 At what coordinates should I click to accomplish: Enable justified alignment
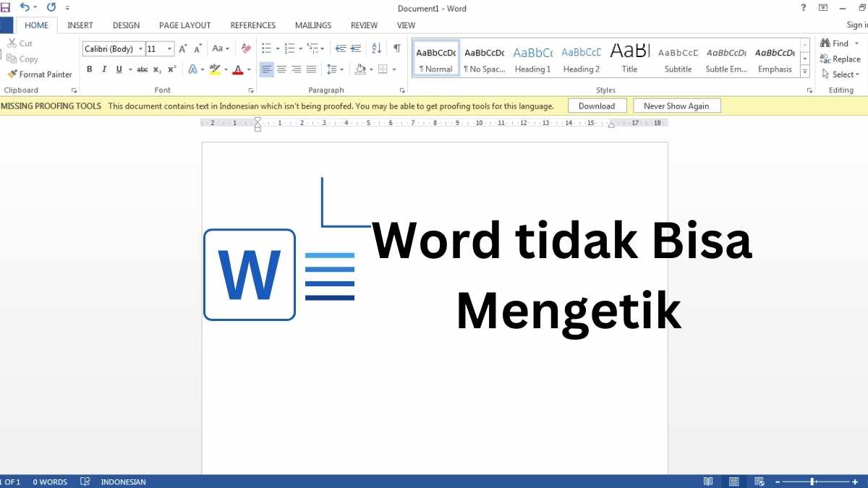[x=312, y=69]
